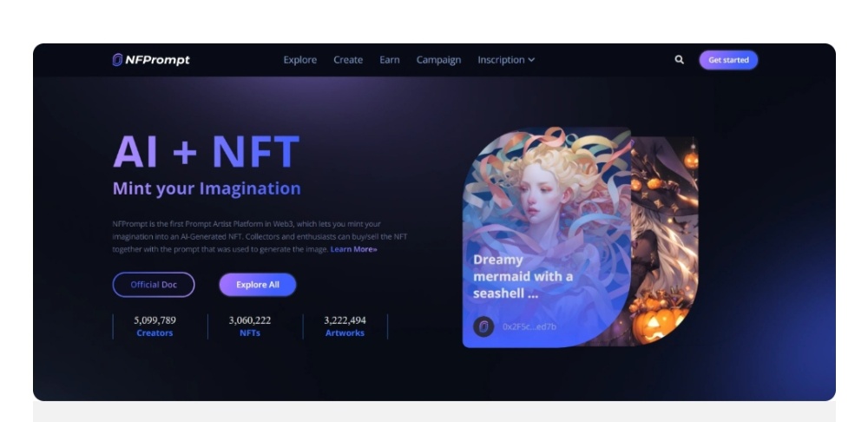
Task: Open the Dreamy mermaid artwork card
Action: 546,237
